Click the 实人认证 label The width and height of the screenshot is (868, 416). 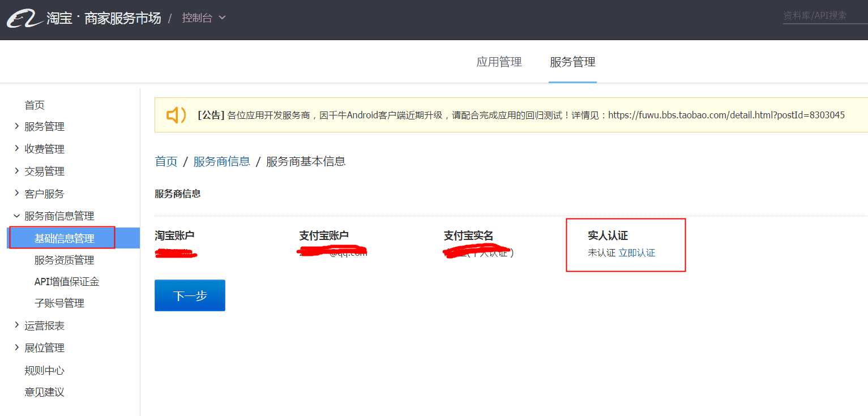coord(608,235)
